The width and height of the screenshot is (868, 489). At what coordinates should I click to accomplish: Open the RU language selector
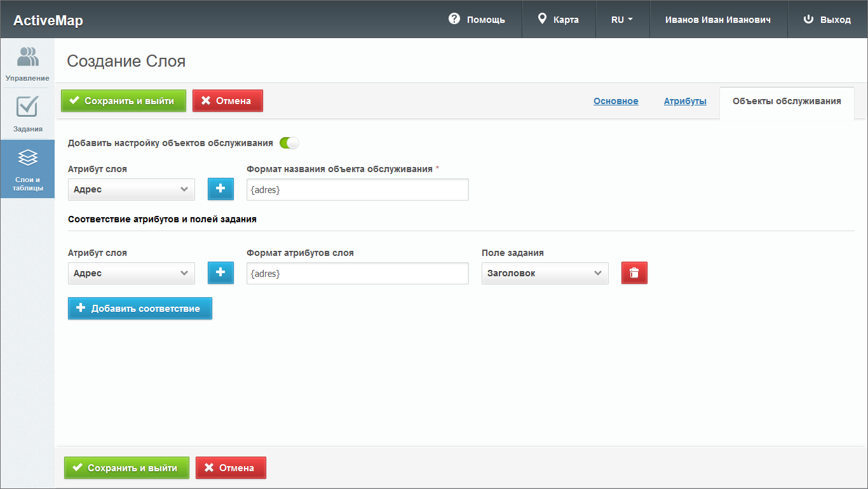[x=622, y=19]
